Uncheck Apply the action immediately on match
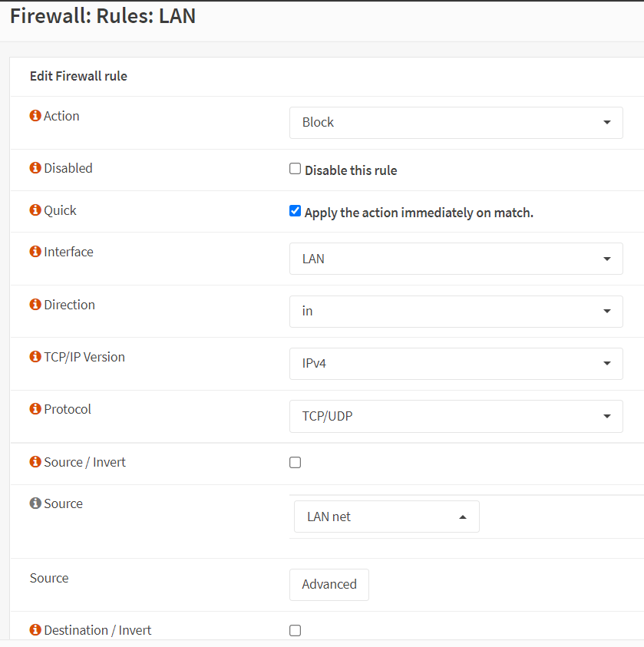 pyautogui.click(x=295, y=211)
